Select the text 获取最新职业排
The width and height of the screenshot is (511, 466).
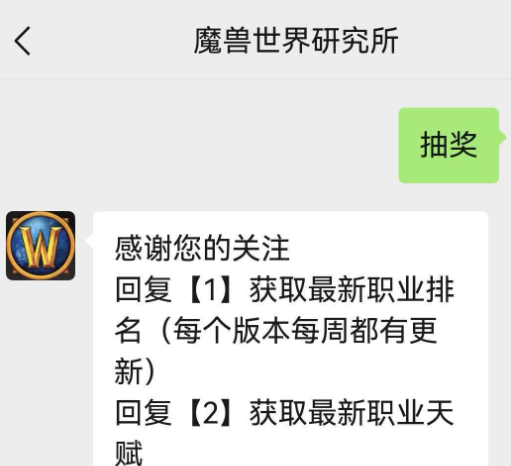tap(352, 289)
